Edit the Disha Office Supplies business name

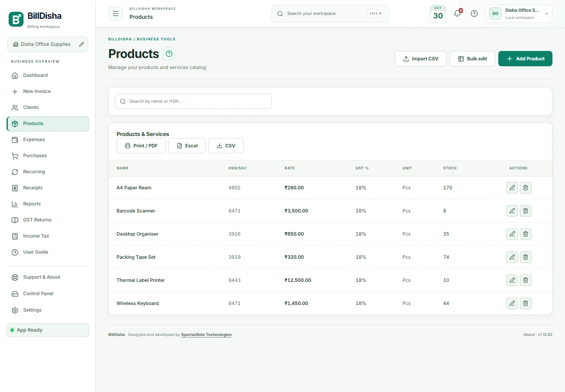(81, 44)
